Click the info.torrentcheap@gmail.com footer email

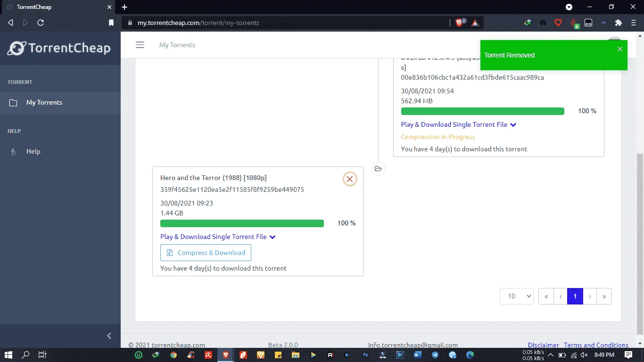(x=413, y=345)
